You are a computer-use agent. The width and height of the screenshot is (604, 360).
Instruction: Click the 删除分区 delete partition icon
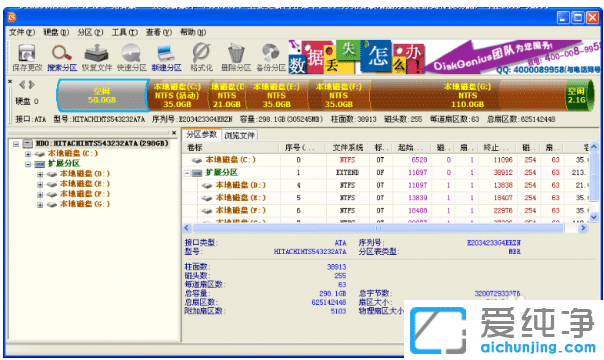(x=236, y=57)
